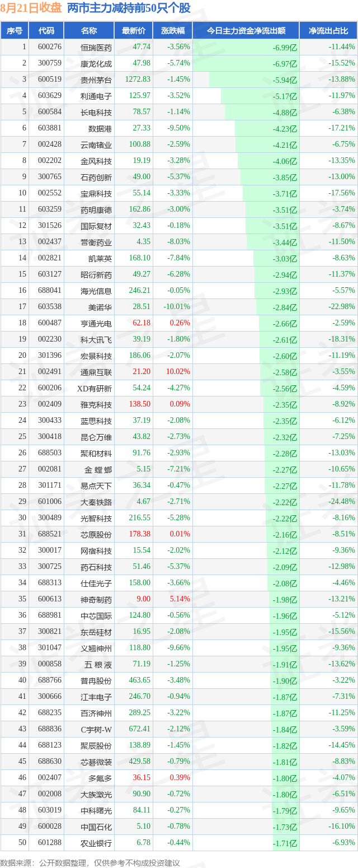358x868 pixels.
Task: Click the 净流出占比 column header
Action: [329, 31]
